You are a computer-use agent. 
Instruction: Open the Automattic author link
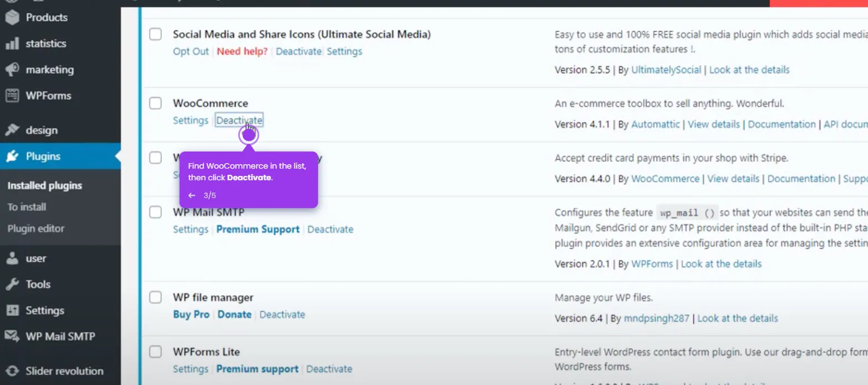(x=656, y=124)
